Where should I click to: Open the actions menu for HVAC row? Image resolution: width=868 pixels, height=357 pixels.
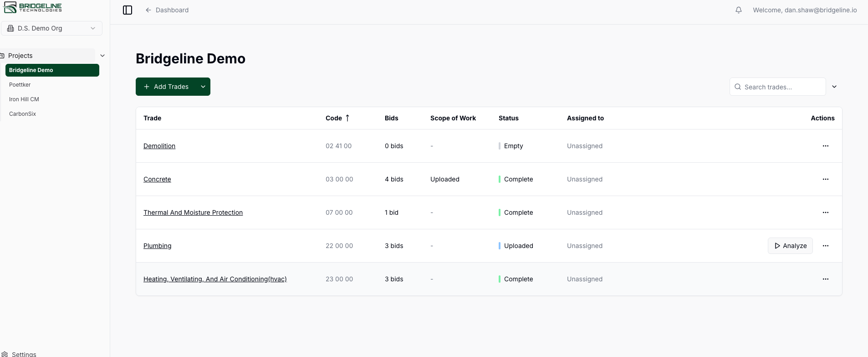click(x=825, y=279)
